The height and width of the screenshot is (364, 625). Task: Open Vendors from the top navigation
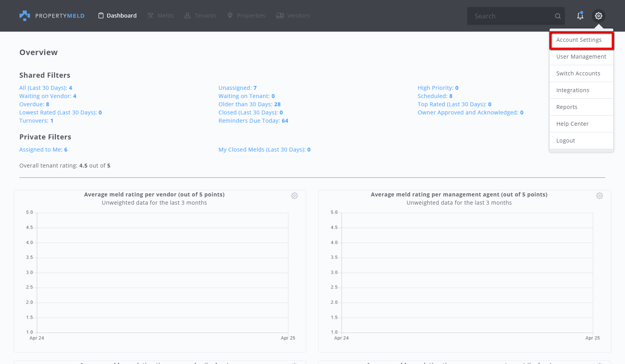coord(293,16)
